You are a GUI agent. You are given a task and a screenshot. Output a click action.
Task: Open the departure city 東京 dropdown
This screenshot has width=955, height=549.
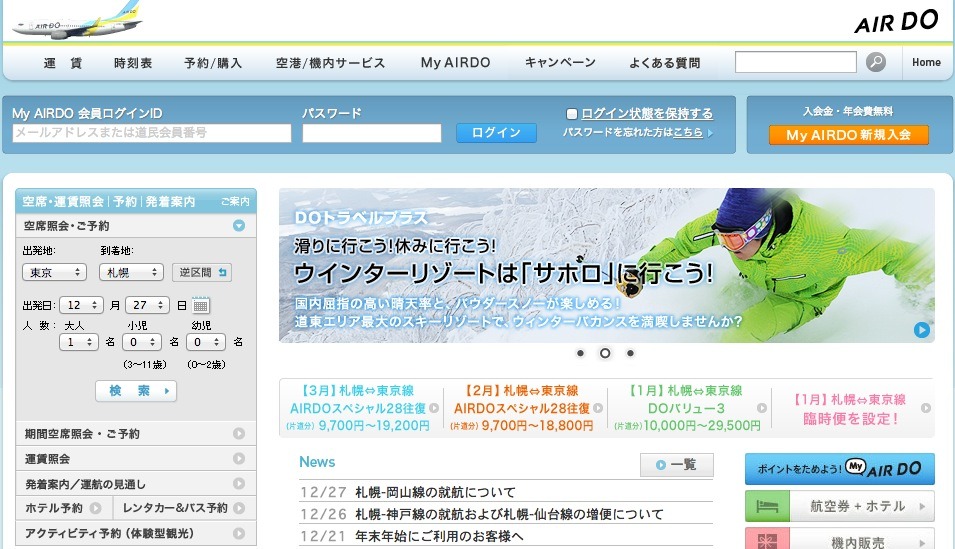(54, 272)
